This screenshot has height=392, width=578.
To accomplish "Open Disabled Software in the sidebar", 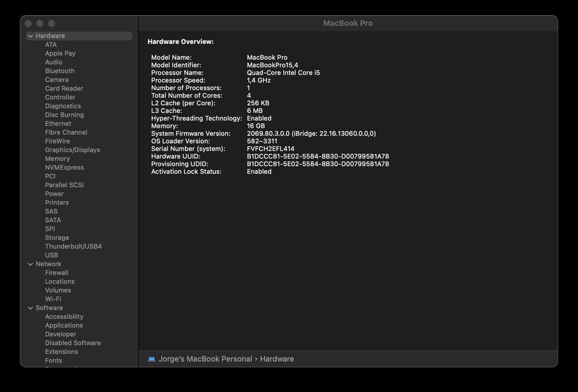I will click(x=73, y=343).
